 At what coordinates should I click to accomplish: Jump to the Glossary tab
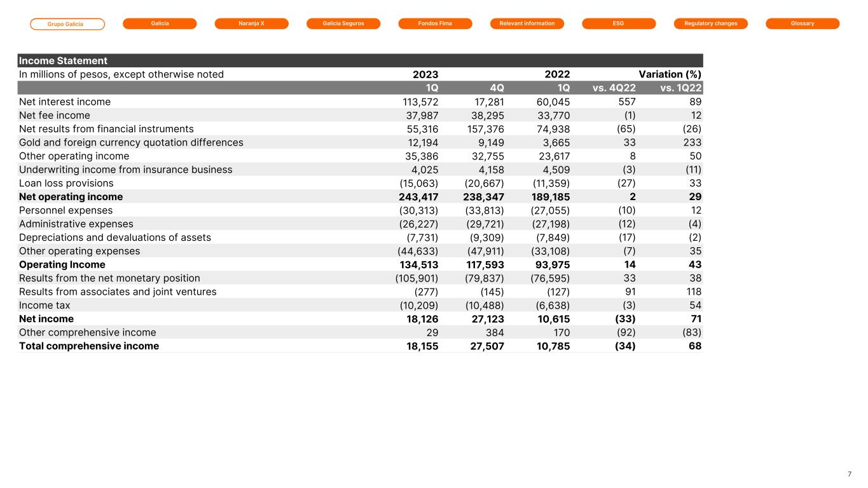[803, 24]
